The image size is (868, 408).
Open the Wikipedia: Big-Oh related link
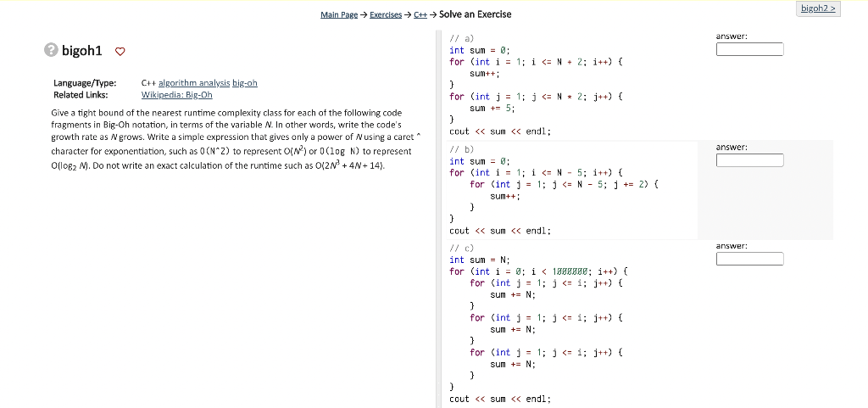(177, 95)
